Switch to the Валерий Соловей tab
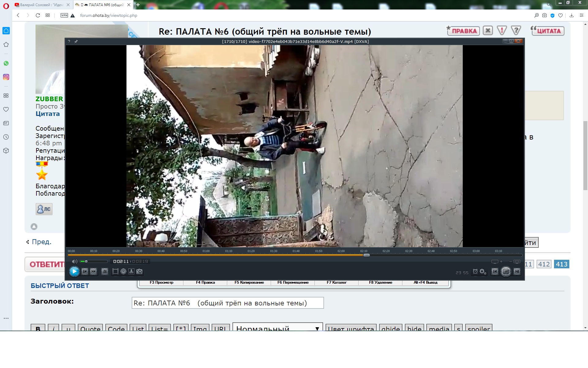Image resolution: width=588 pixels, height=368 pixels. tap(41, 5)
